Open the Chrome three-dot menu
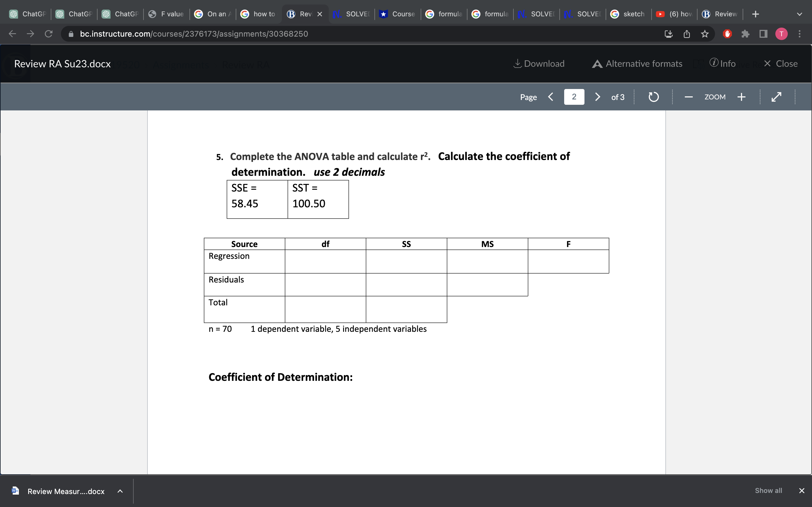 pyautogui.click(x=800, y=34)
